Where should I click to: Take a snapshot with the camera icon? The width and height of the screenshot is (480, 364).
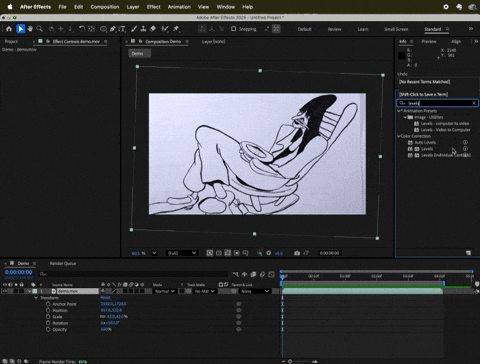click(x=297, y=253)
